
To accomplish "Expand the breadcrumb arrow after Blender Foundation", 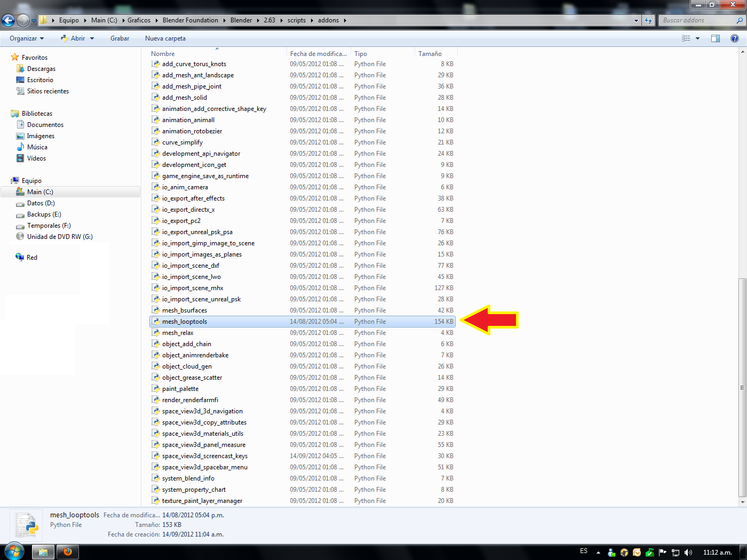I will 224,20.
